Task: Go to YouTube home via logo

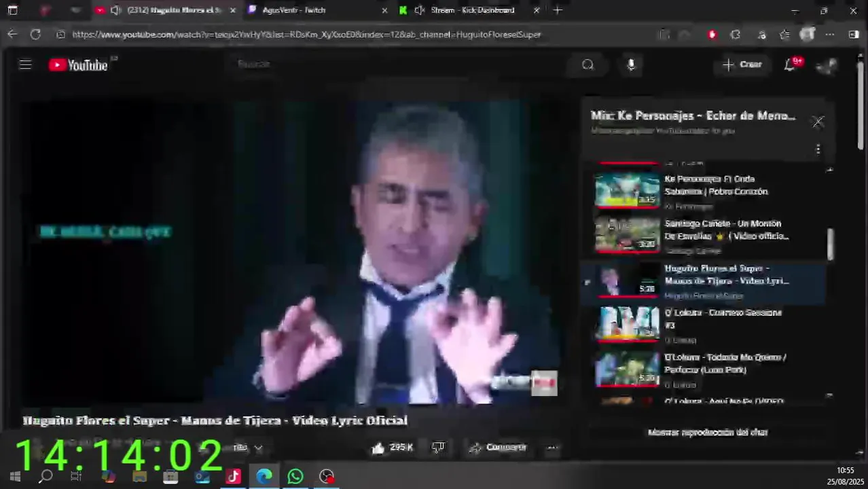Action: point(78,65)
